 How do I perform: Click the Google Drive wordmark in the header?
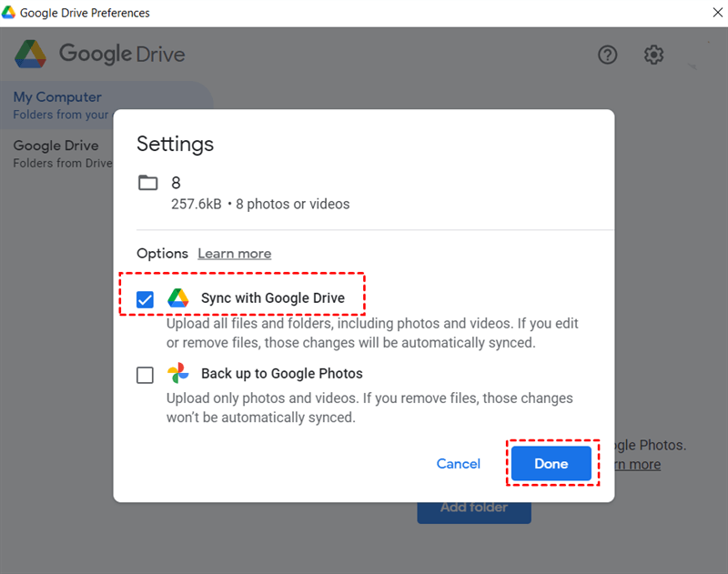pos(121,55)
